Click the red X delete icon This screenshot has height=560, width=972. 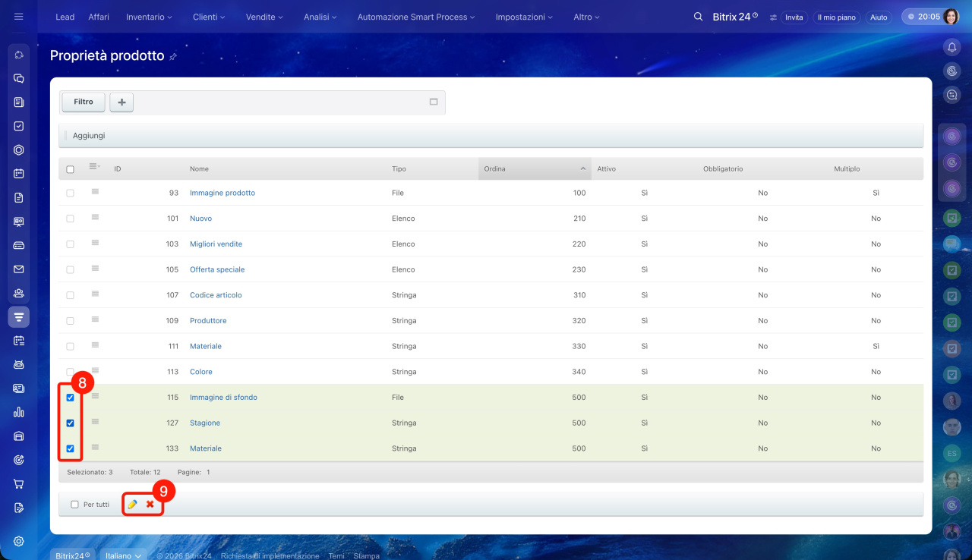(x=150, y=505)
